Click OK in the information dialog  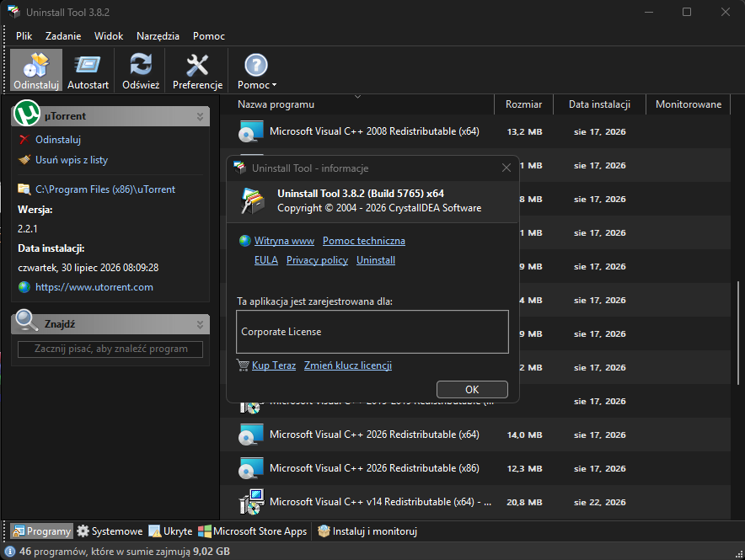coord(472,390)
